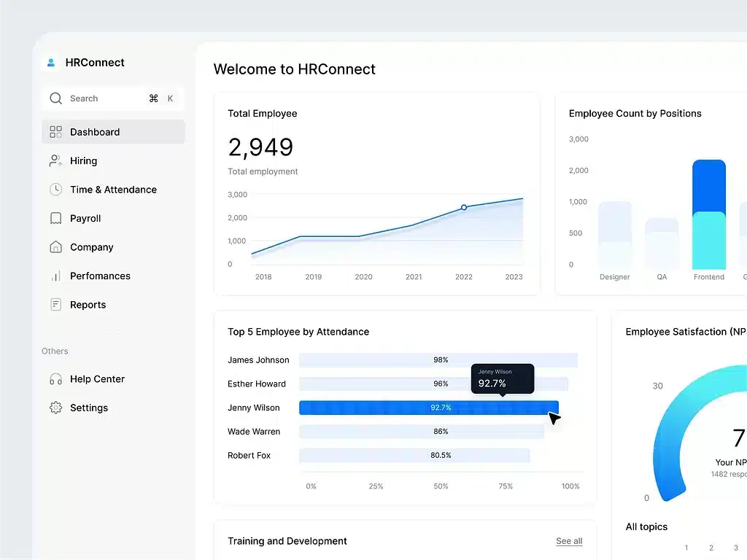The image size is (747, 560).
Task: Click the Hiring person icon
Action: (x=55, y=161)
